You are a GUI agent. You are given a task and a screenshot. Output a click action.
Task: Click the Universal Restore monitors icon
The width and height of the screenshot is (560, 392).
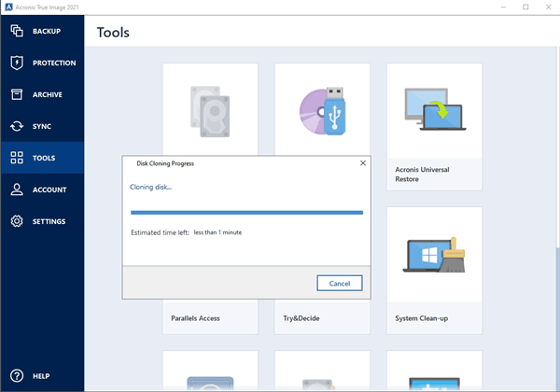[x=433, y=110]
